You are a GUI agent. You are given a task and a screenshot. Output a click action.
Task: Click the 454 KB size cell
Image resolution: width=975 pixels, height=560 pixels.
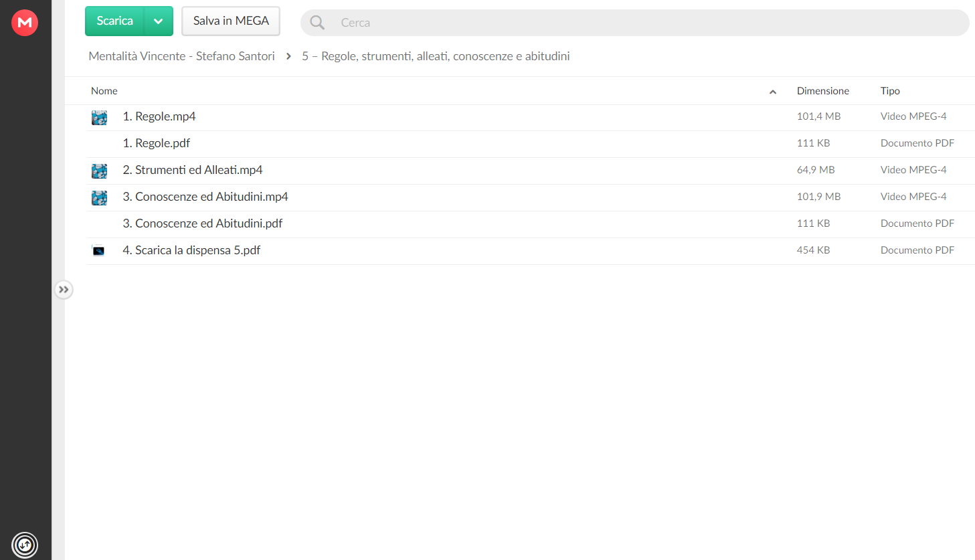813,250
